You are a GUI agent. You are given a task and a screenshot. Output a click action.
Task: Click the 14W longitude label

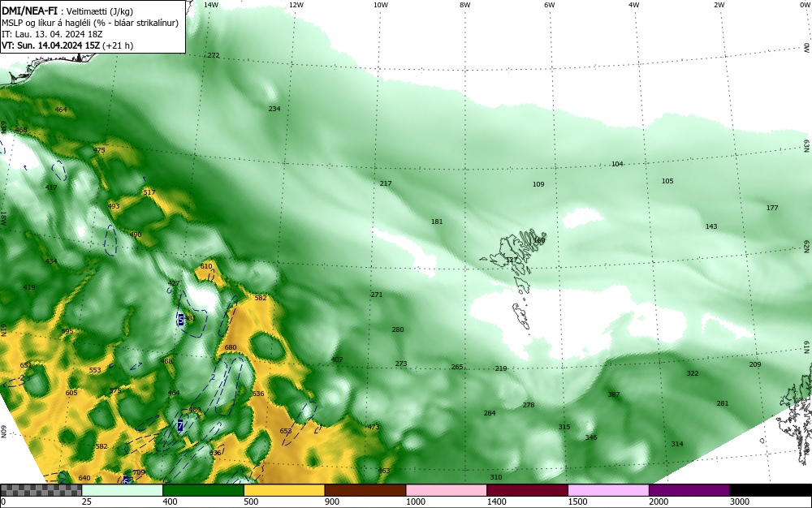click(x=211, y=5)
